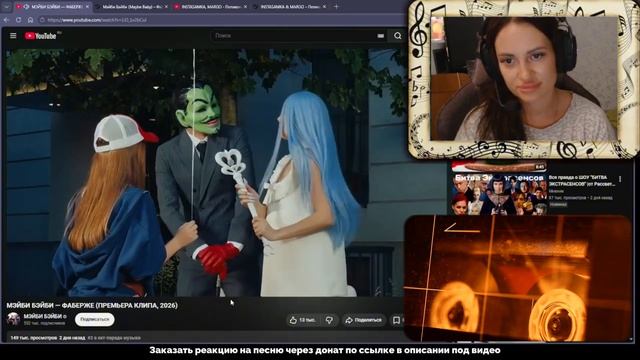Viewport: 640px width, 360px height.
Task: Open the three-dot menu of recommended video
Action: (620, 179)
